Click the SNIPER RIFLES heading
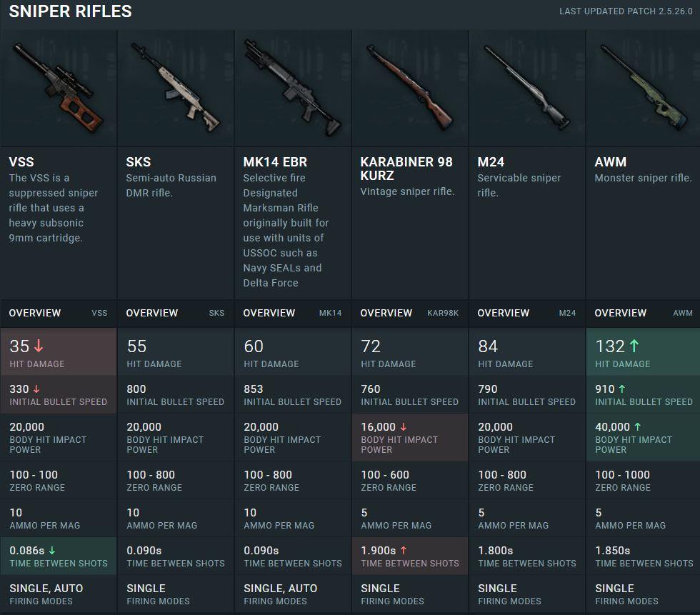This screenshot has width=700, height=615. click(x=70, y=11)
